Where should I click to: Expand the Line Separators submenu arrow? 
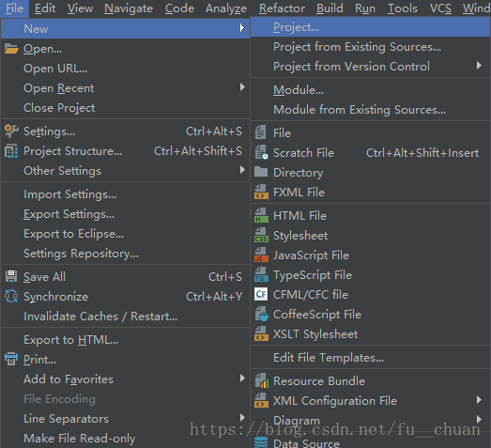coord(242,418)
